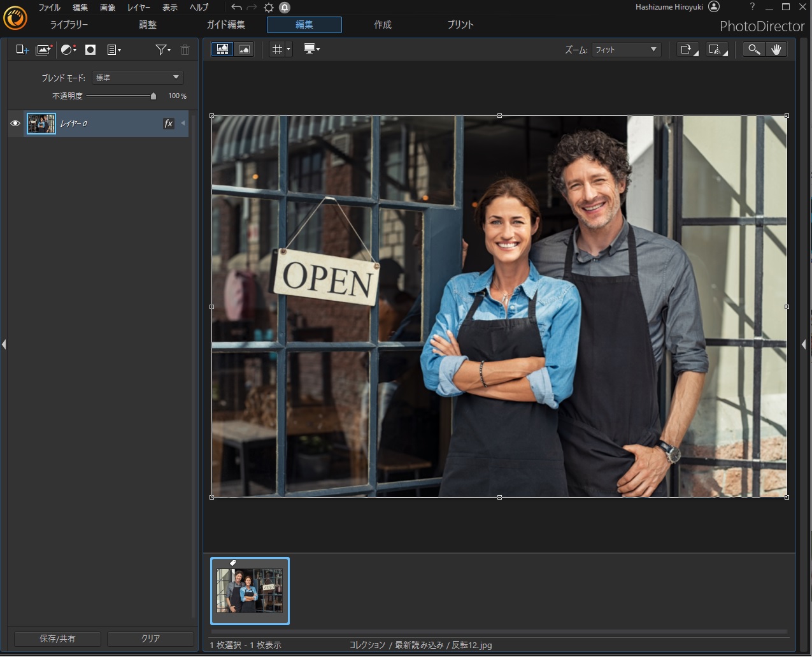Switch to viewer-only display mode
Image resolution: width=812 pixels, height=657 pixels.
click(x=244, y=50)
